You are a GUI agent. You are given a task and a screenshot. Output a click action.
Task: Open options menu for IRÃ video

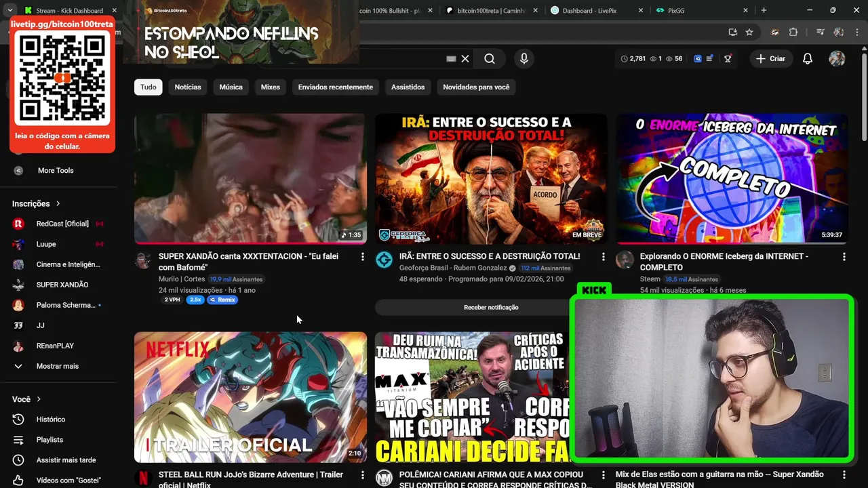coord(603,257)
